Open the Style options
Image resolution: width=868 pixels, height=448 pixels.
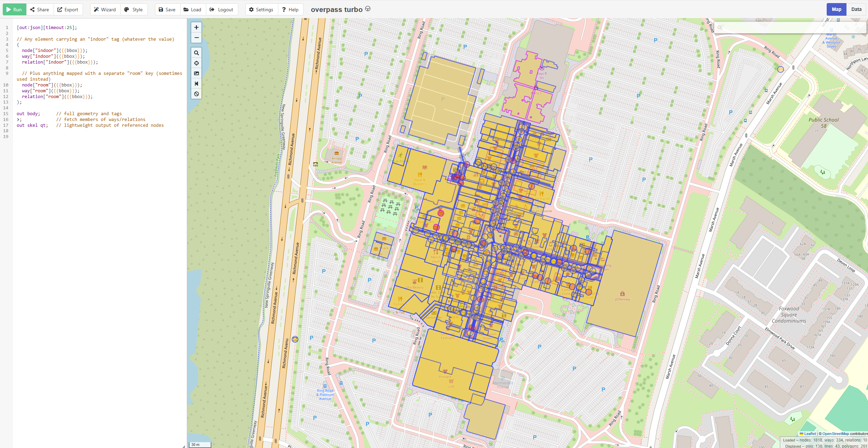[134, 10]
